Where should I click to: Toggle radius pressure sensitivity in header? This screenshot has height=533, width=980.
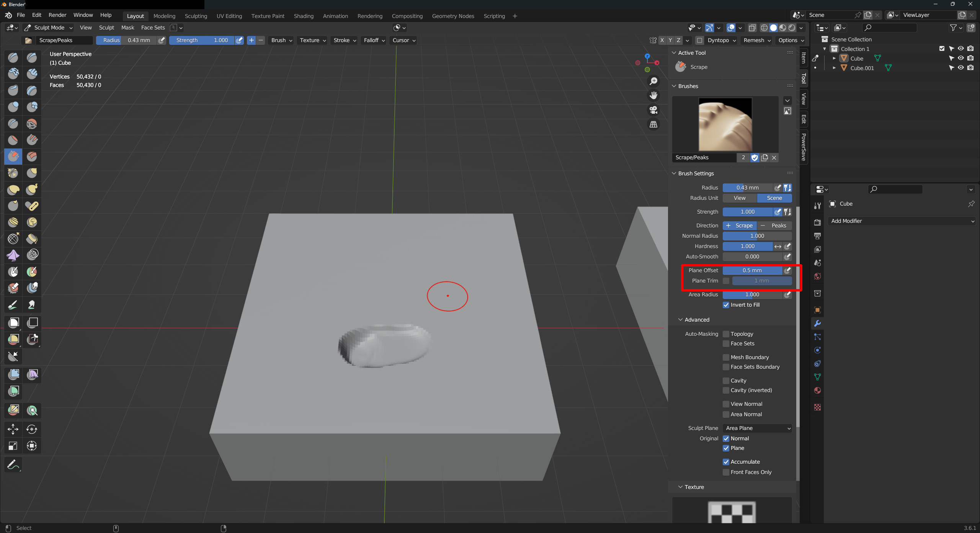point(162,40)
